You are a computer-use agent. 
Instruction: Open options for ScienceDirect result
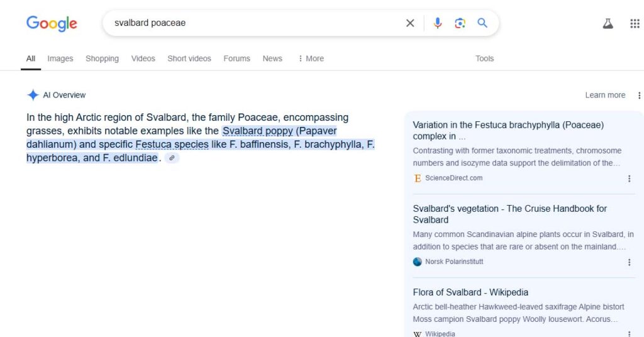pos(629,179)
